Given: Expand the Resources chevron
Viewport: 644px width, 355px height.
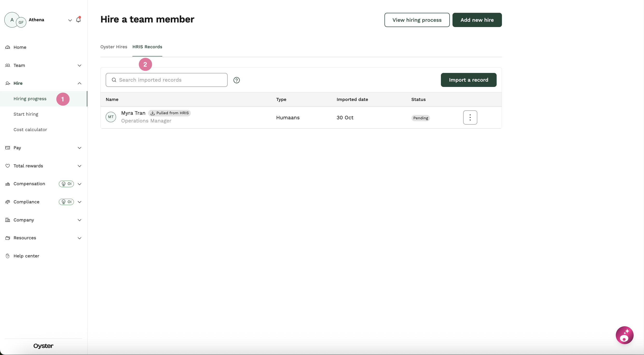Looking at the screenshot, I should [80, 238].
